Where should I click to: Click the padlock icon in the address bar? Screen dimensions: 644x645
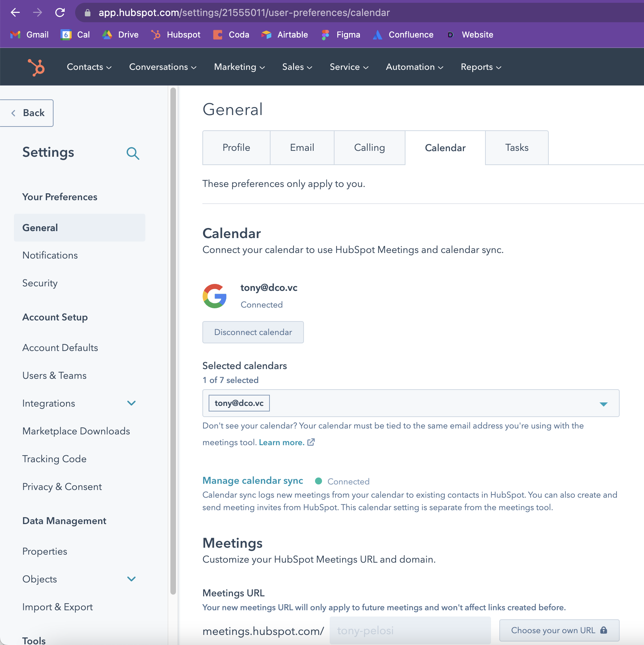coord(88,13)
